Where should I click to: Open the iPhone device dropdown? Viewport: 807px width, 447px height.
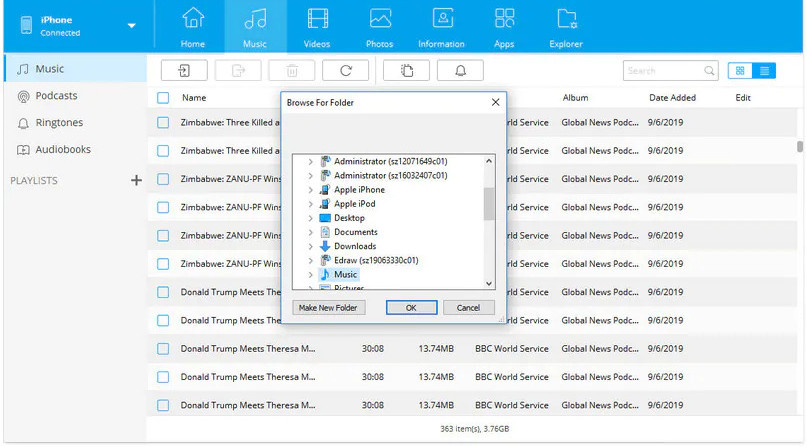[x=132, y=25]
